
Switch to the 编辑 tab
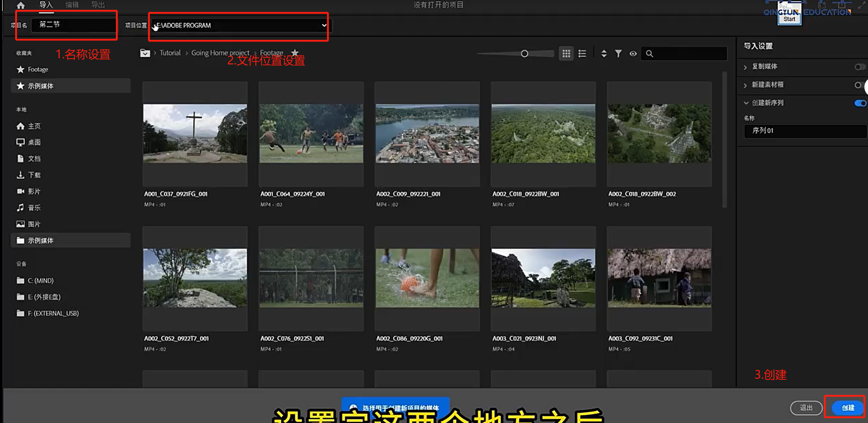pyautogui.click(x=72, y=5)
